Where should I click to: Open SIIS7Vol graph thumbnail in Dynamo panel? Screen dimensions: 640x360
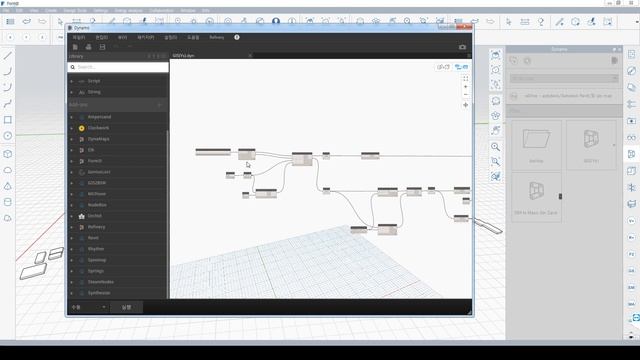pos(591,144)
